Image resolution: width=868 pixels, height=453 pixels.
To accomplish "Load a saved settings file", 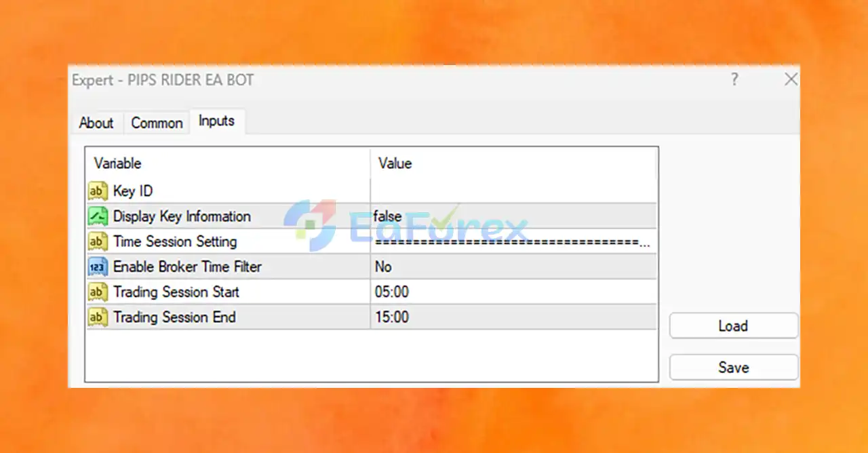I will coord(734,326).
